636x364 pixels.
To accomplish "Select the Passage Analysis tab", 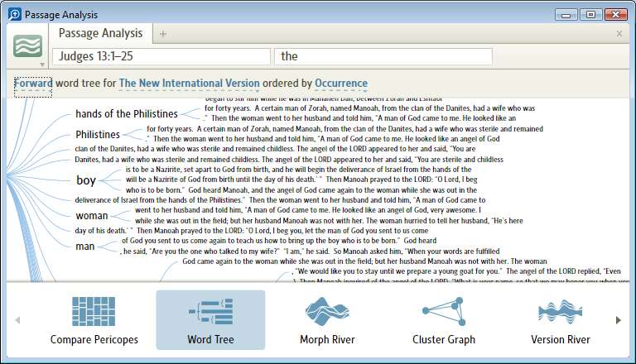I will [100, 33].
